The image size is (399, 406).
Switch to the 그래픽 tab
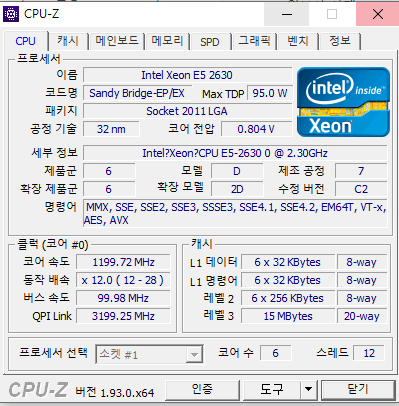tap(254, 41)
